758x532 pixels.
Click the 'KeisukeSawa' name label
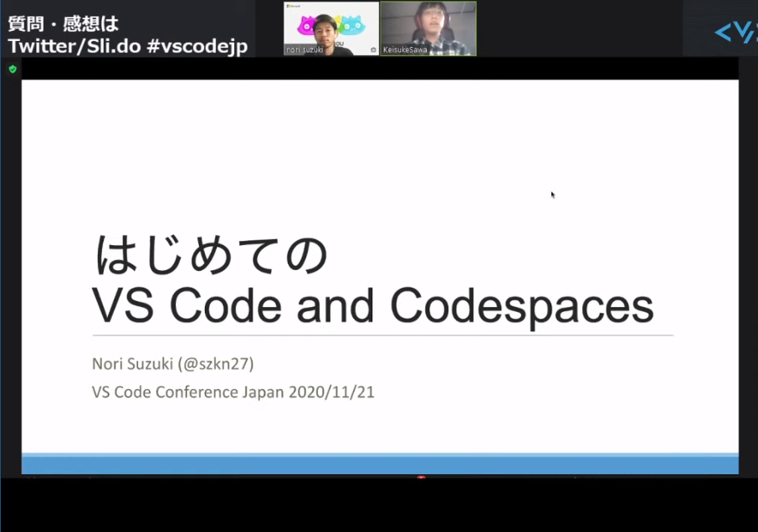click(405, 49)
